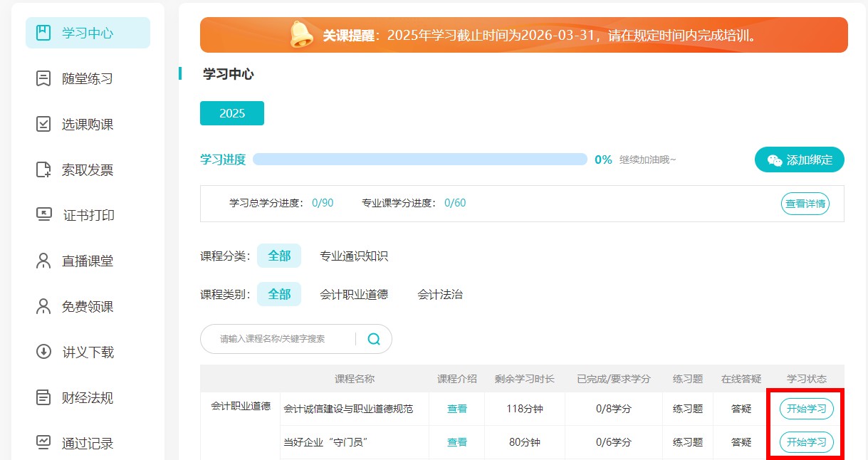Open 答疑 for 当好企业"守门员"

point(741,442)
